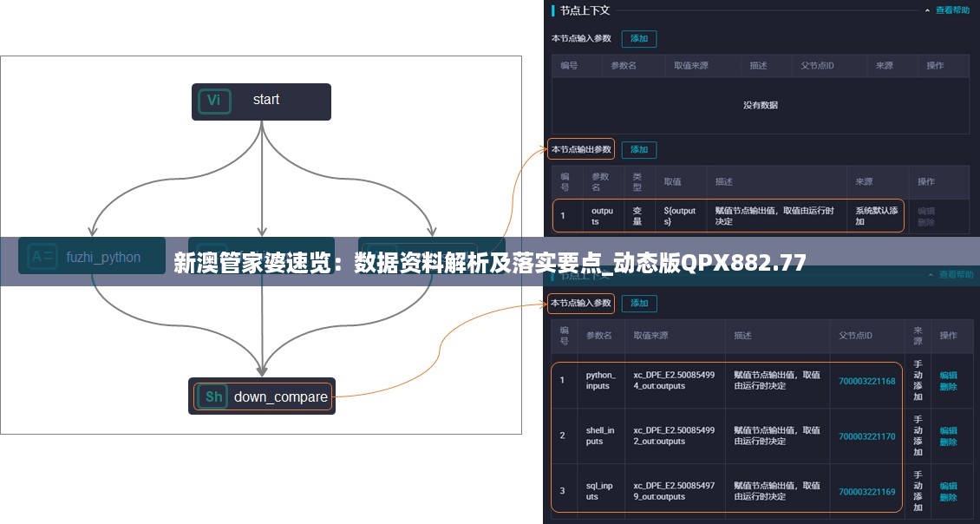Image resolution: width=980 pixels, height=524 pixels.
Task: Select source xc_DPE_E2.500854992_out:outputs cell
Action: 675,436
